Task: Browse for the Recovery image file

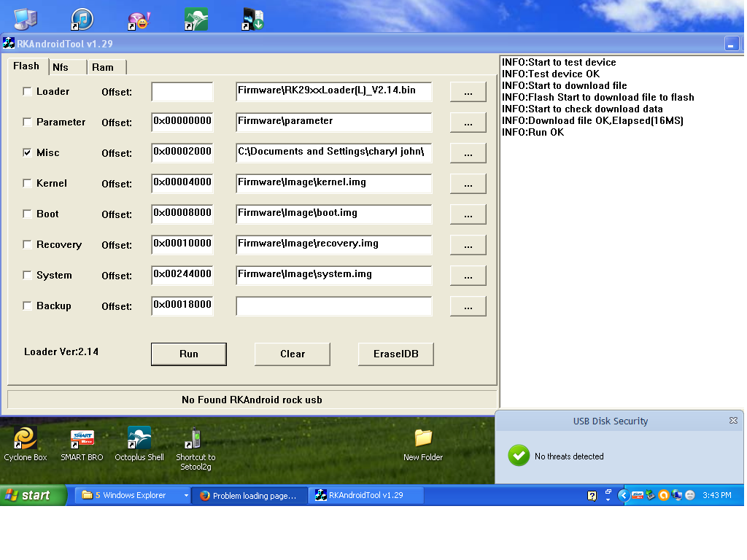Action: click(x=468, y=245)
